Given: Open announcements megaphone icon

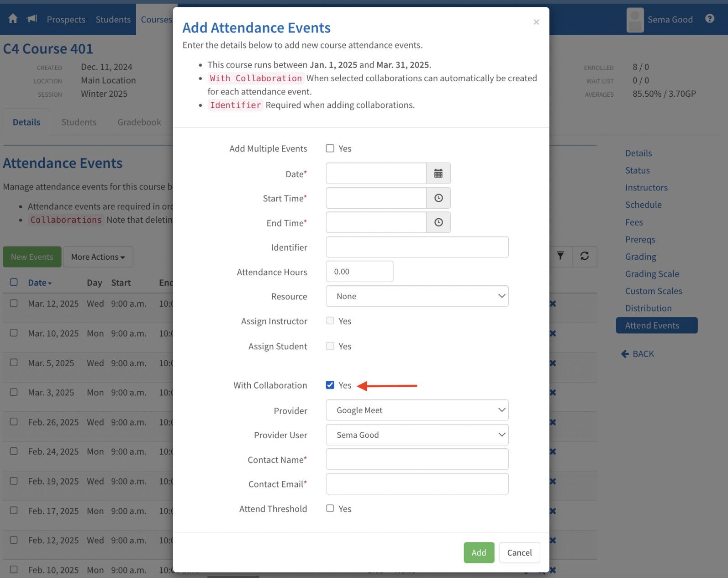Looking at the screenshot, I should [x=32, y=19].
